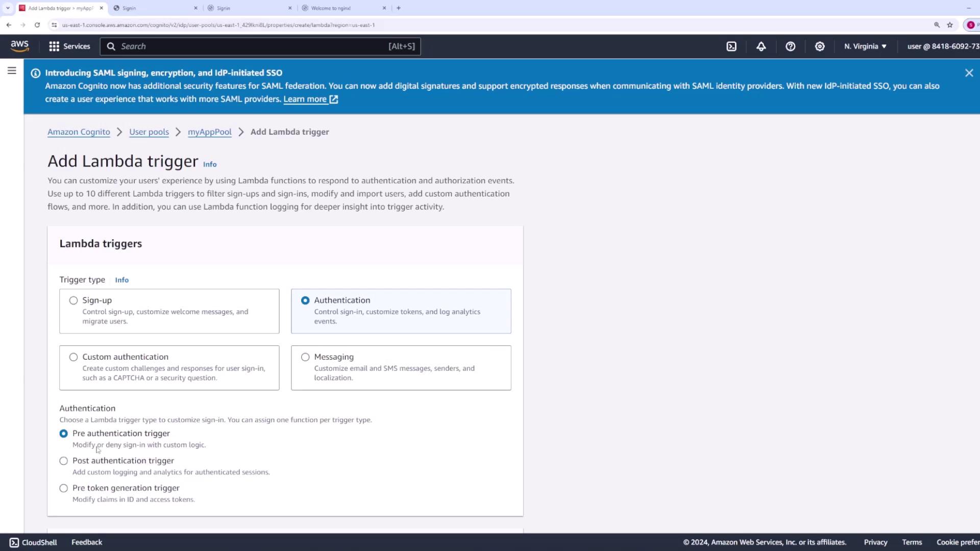
Task: Choose Post authentication trigger option
Action: 64,461
